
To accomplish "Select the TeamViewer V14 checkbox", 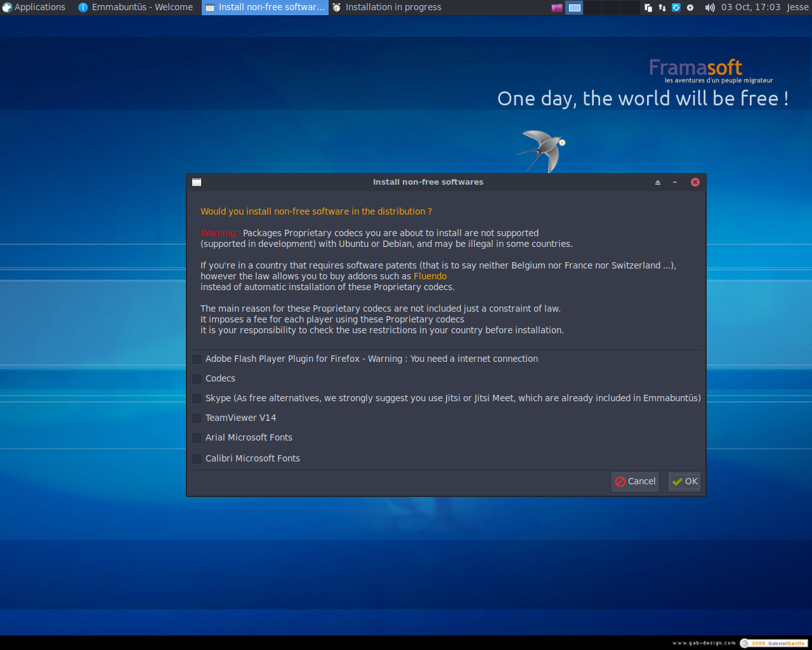I will coord(197,418).
